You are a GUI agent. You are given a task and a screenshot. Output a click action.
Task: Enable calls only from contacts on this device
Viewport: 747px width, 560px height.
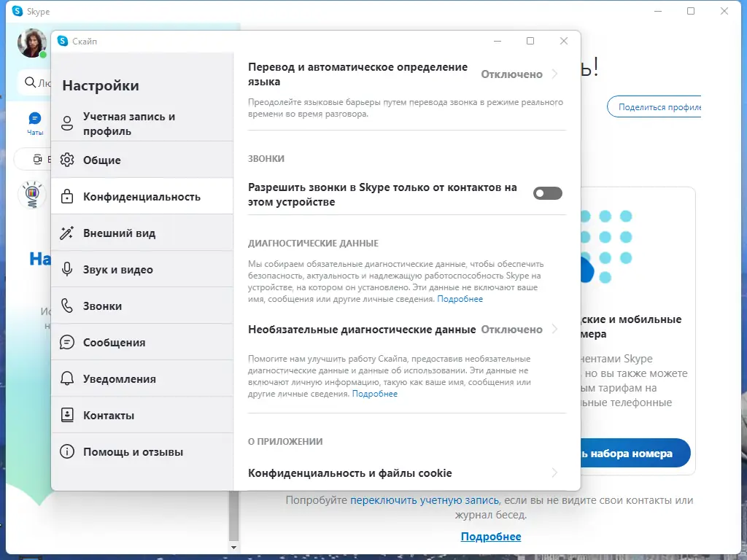coord(547,193)
